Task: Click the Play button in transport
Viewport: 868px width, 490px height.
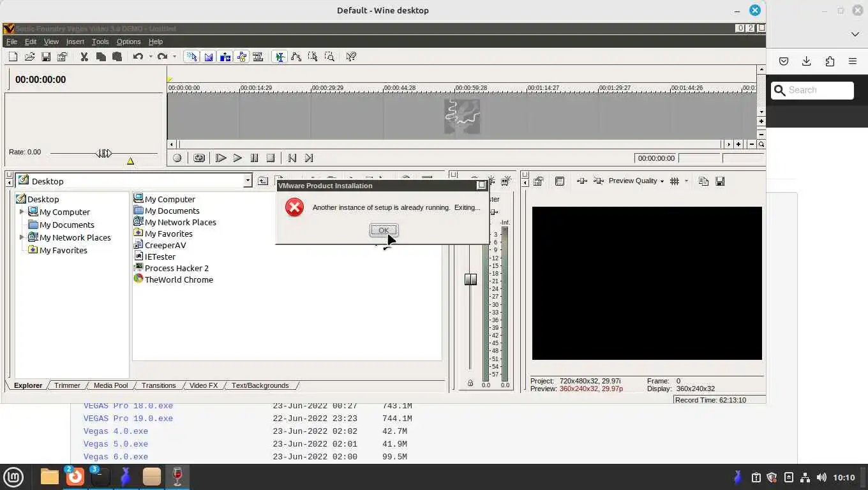Action: 237,158
